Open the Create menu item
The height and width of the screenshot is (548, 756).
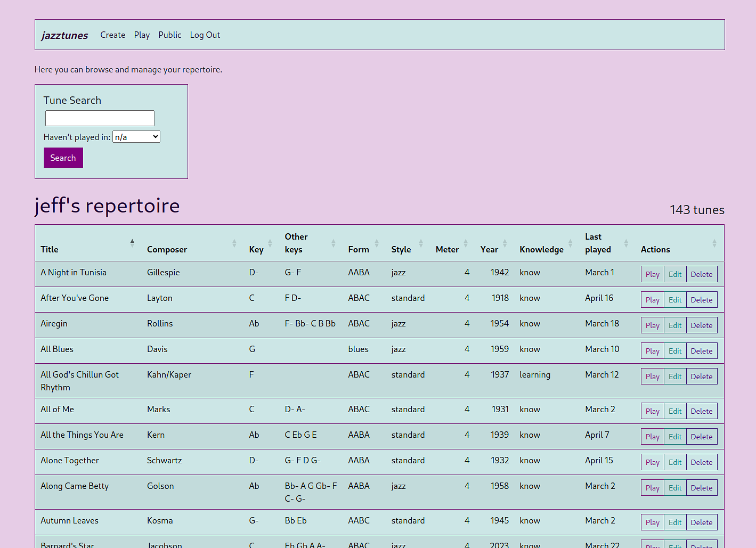[113, 35]
